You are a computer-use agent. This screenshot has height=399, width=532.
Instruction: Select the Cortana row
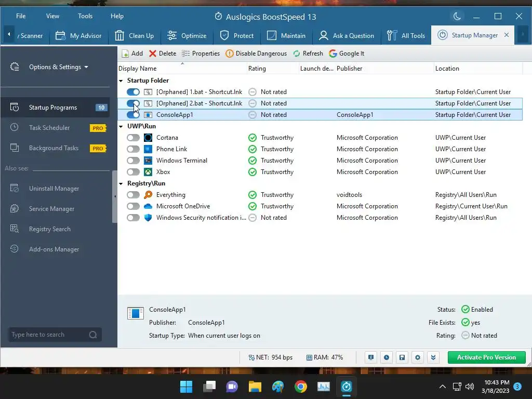tap(320, 138)
